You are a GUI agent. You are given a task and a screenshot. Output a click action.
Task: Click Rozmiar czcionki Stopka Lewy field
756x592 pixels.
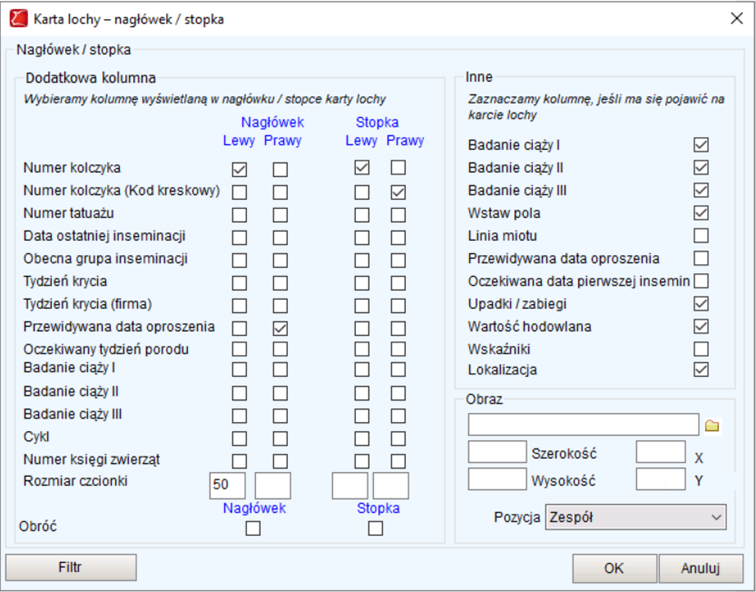(350, 485)
